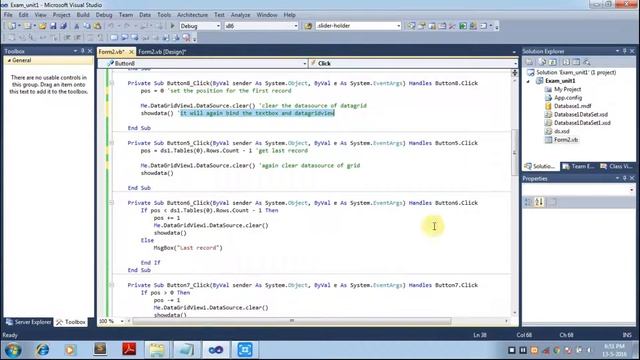Image resolution: width=640 pixels, height=360 pixels.
Task: Click the Paste icon in toolbar
Action: point(98,26)
